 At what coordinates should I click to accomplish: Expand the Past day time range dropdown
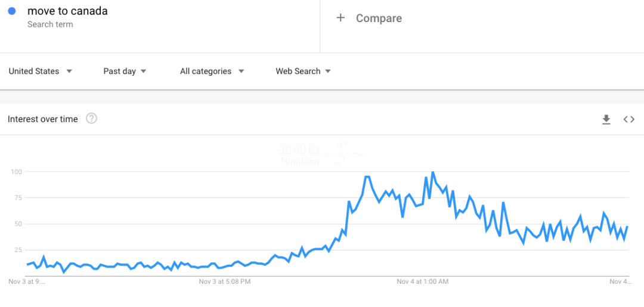pos(125,71)
